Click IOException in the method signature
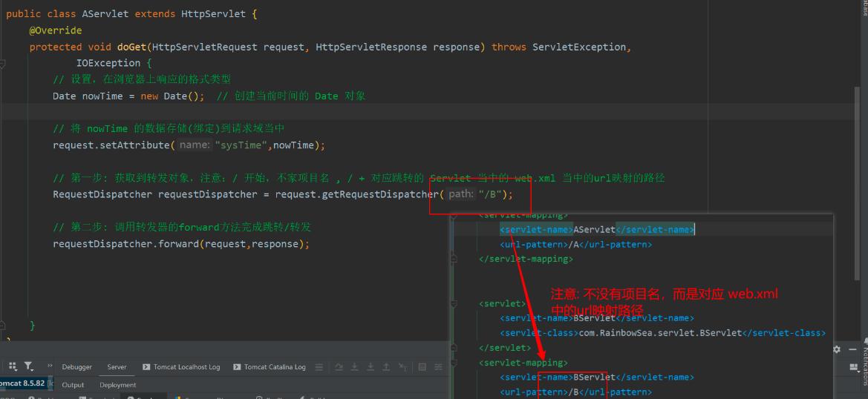 108,63
